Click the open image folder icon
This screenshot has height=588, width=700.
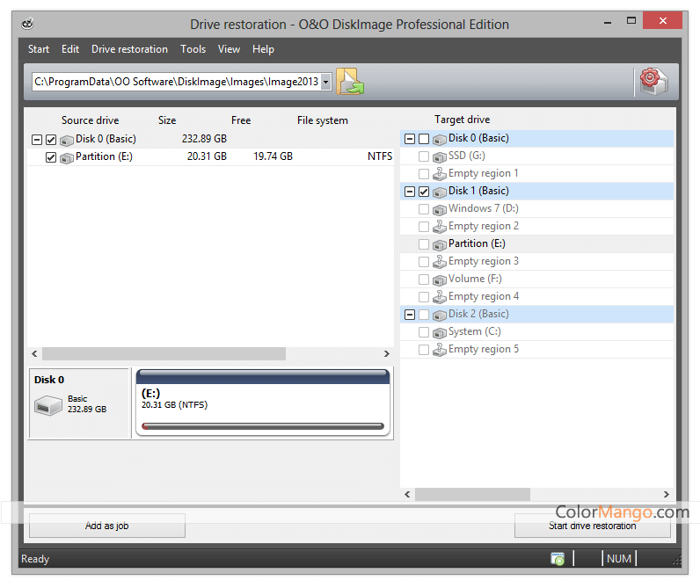349,81
